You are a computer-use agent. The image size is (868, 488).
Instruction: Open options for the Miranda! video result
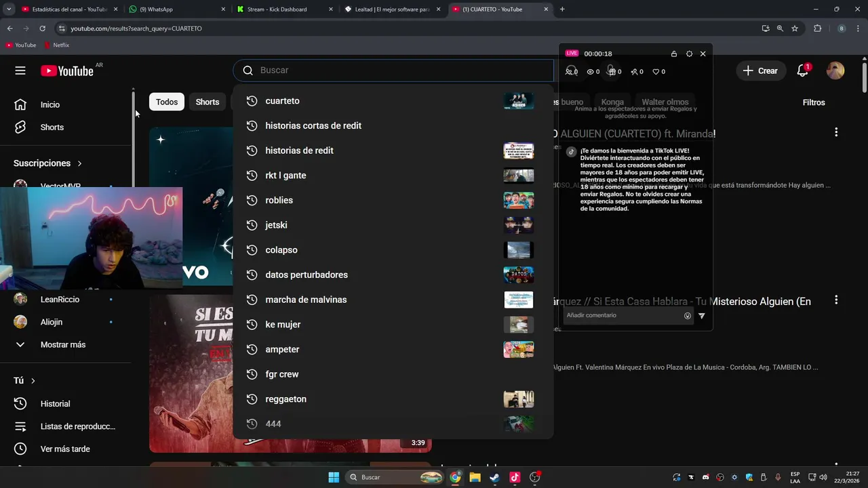click(836, 132)
